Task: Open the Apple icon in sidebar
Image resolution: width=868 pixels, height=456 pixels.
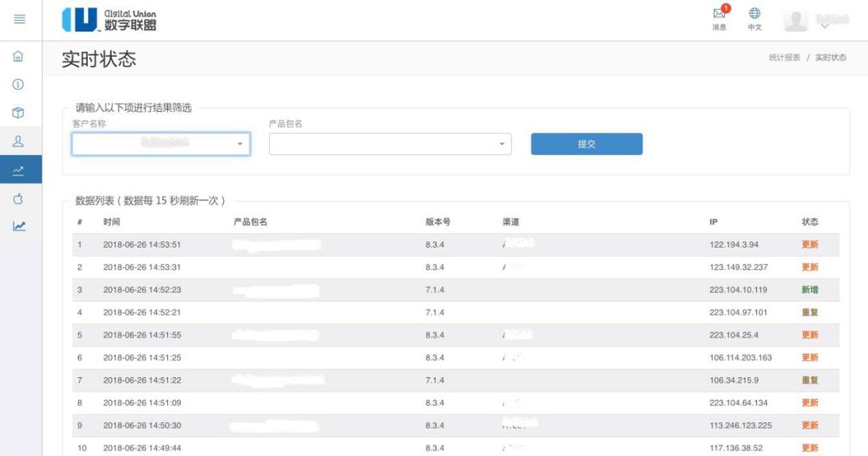Action: [18, 199]
